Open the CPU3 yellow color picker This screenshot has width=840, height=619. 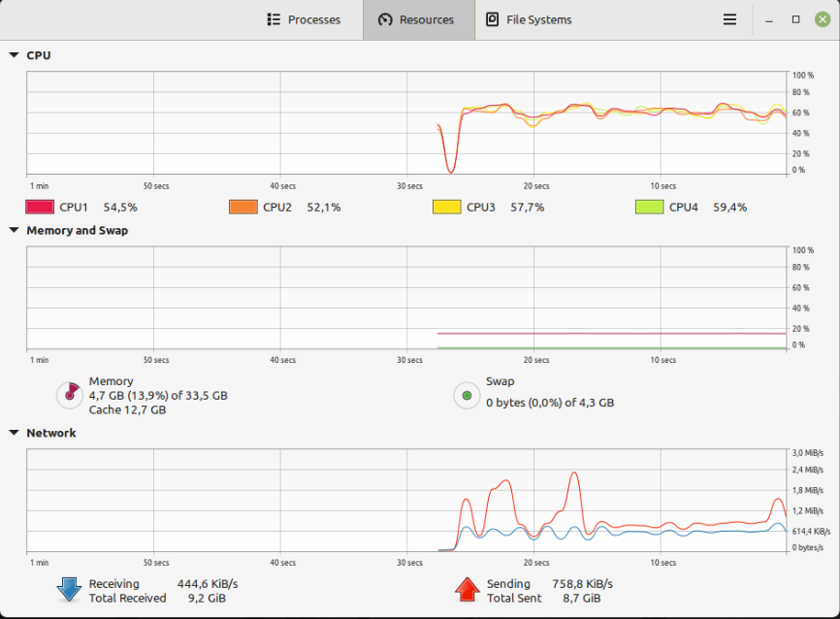click(x=446, y=207)
